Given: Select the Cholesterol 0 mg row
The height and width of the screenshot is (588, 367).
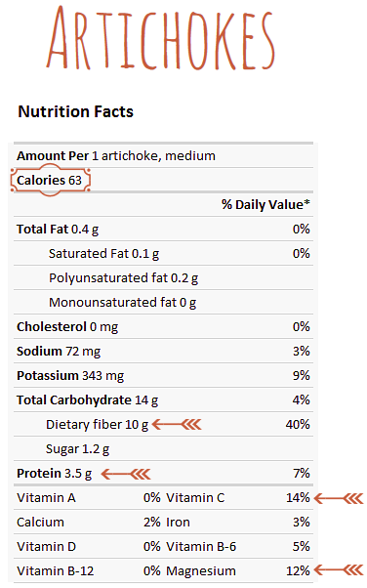Looking at the screenshot, I should click(x=163, y=326).
